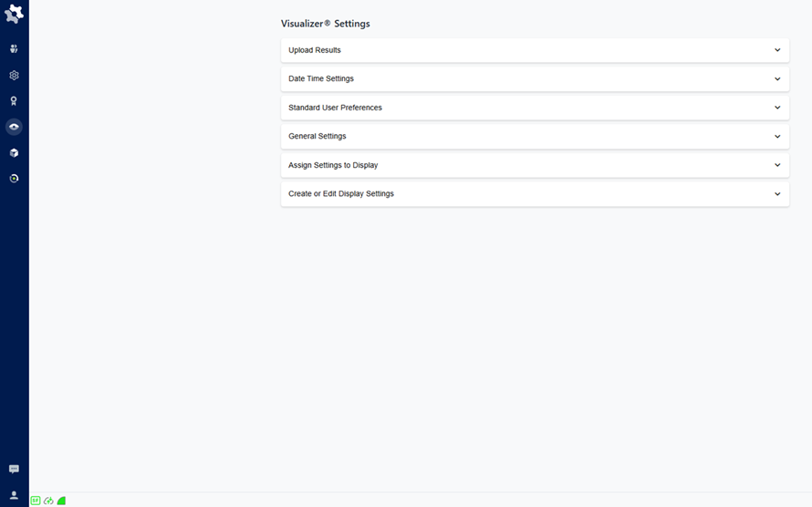Image resolution: width=812 pixels, height=507 pixels.
Task: Click the Upload Results section title
Action: pyautogui.click(x=315, y=50)
